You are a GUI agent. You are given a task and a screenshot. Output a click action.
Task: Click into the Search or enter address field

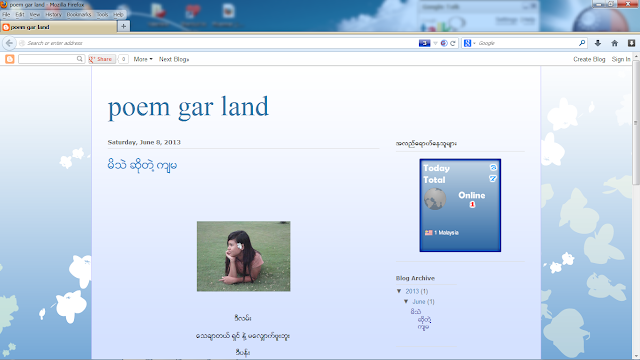220,43
